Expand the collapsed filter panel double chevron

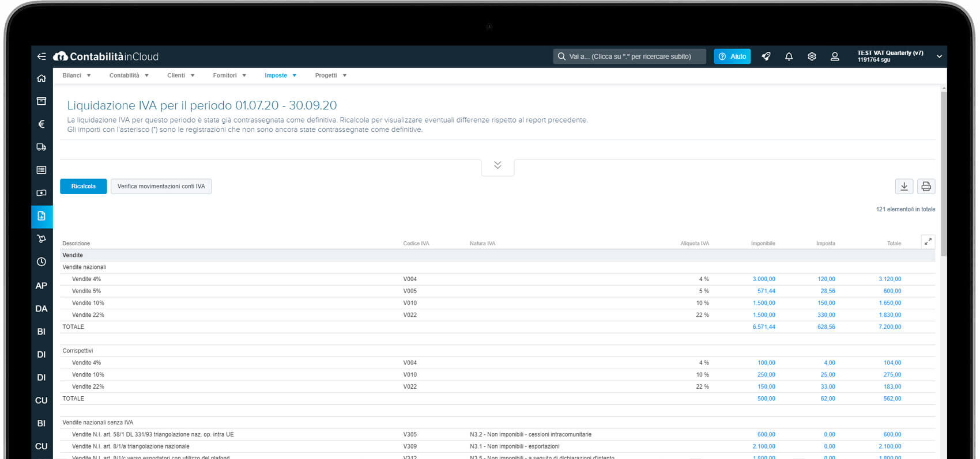pyautogui.click(x=497, y=166)
